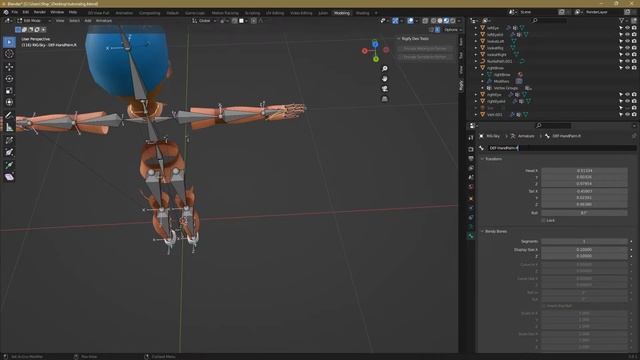The width and height of the screenshot is (640, 360).
Task: Collapse the Transform panel
Action: [482, 159]
